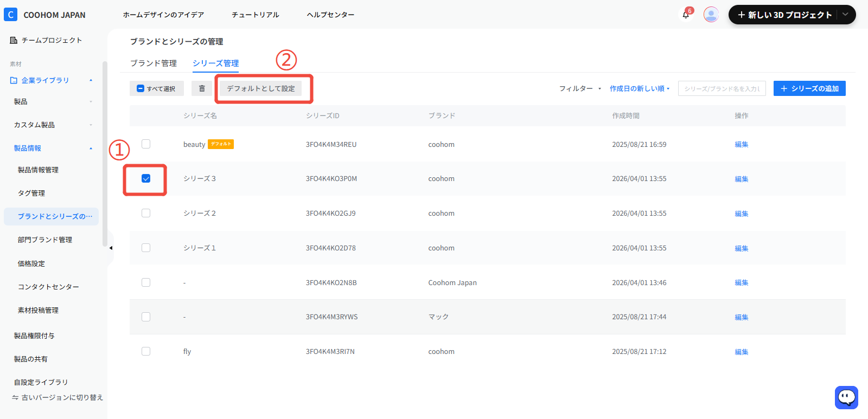Open 製品権限付与 in sidebar

34,336
